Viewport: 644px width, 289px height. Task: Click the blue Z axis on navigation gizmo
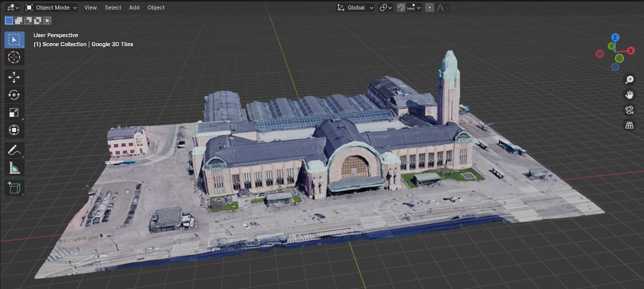point(615,38)
